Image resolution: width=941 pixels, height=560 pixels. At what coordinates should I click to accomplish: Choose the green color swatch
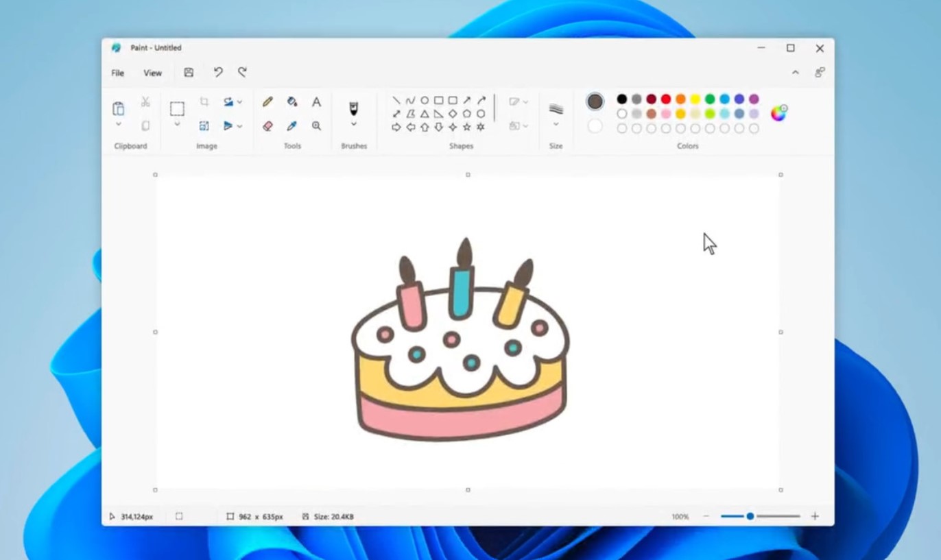tap(710, 99)
